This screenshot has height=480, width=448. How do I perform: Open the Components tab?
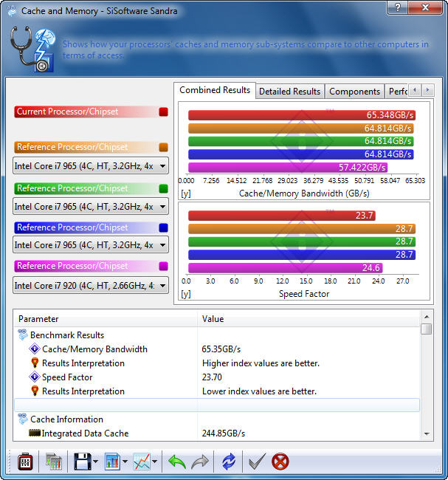[354, 92]
